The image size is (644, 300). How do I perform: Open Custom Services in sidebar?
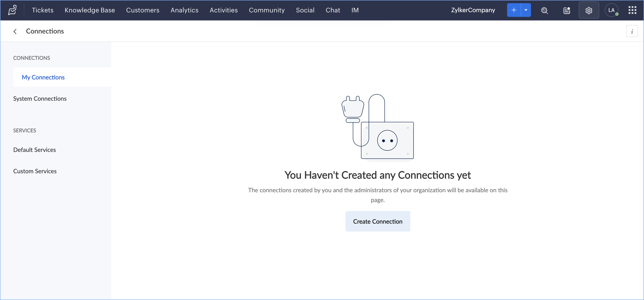(35, 171)
